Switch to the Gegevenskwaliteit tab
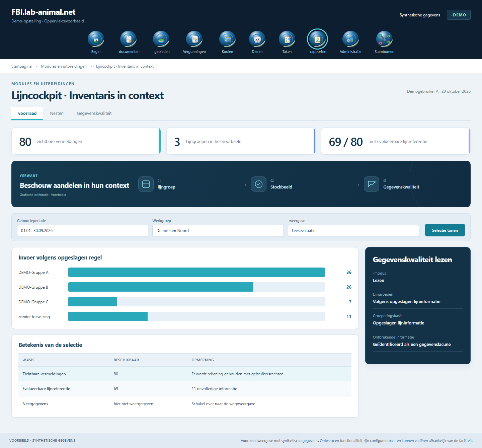Viewport: 482px width, 448px height. click(x=94, y=113)
